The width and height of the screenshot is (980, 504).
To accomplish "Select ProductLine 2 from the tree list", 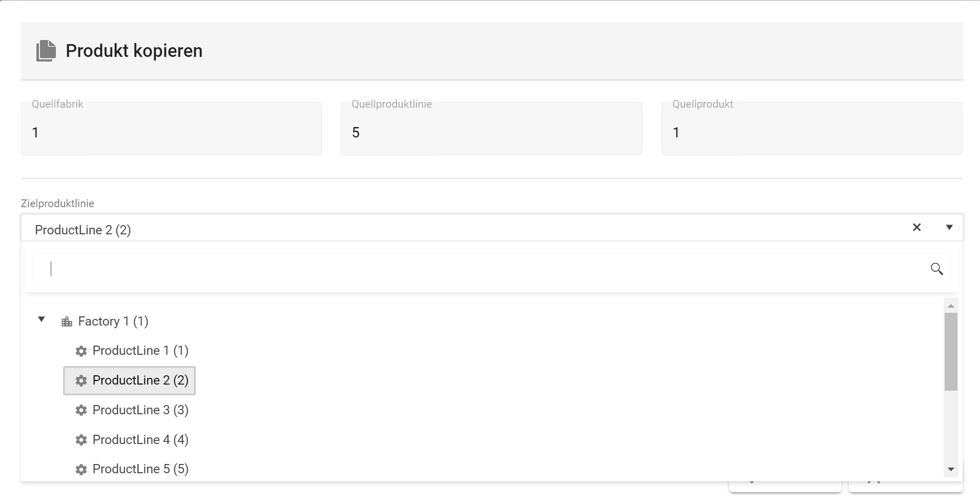I will point(140,380).
